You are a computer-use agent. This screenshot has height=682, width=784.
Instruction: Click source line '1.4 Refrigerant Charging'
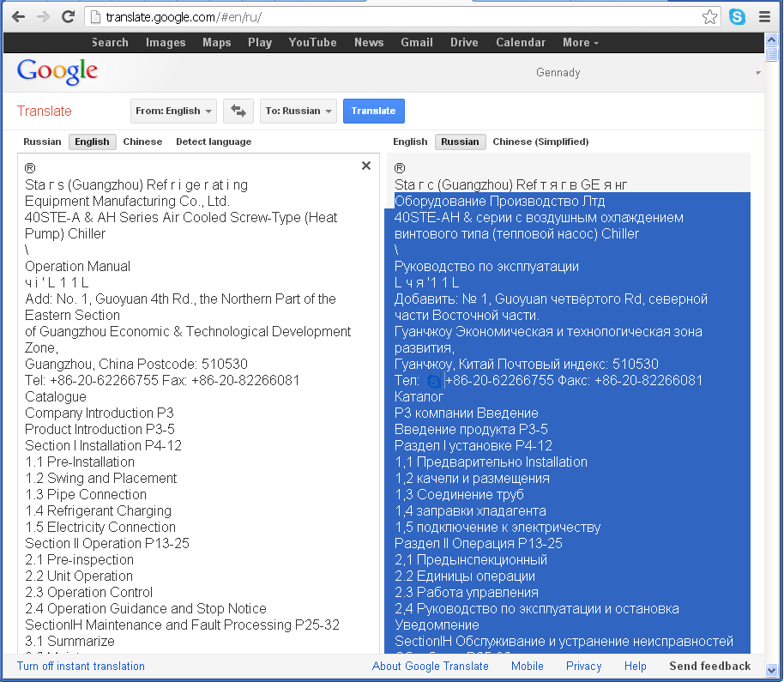click(99, 511)
